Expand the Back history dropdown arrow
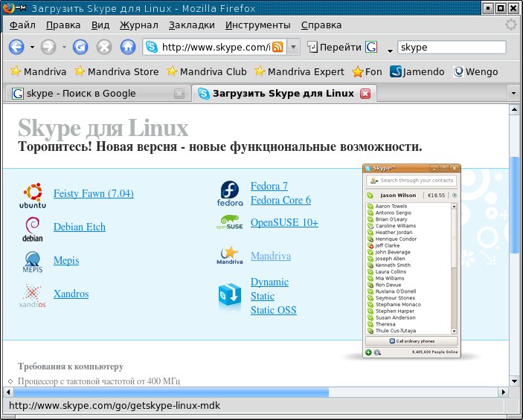This screenshot has width=523, height=420. (x=32, y=48)
